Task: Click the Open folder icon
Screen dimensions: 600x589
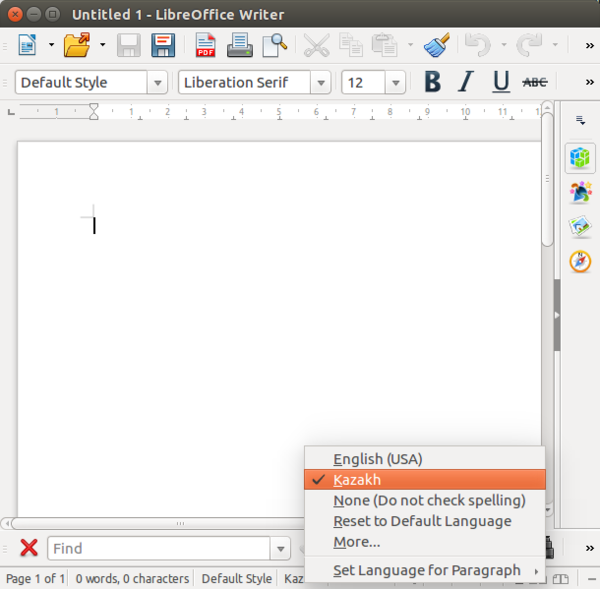Action: click(x=76, y=45)
